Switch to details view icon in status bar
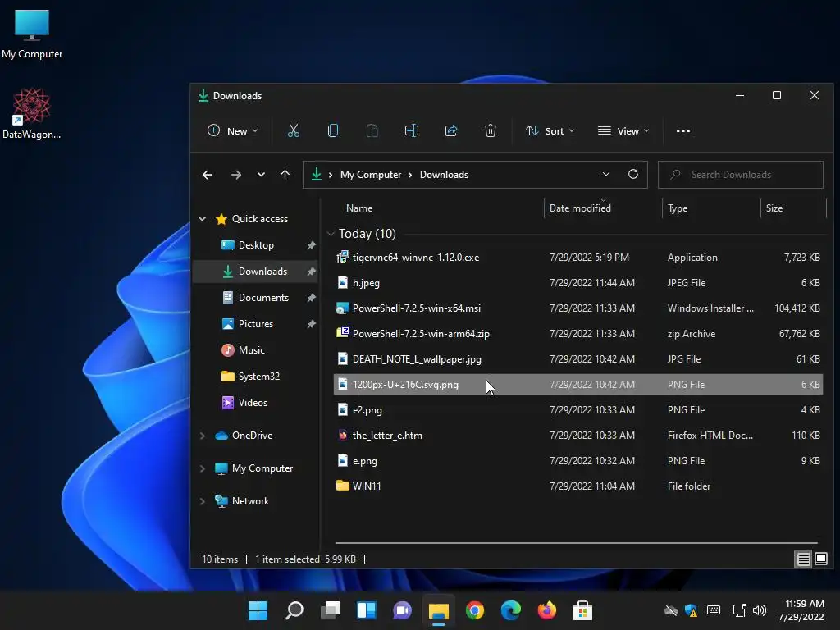Screen dimensions: 840x630 click(803, 559)
